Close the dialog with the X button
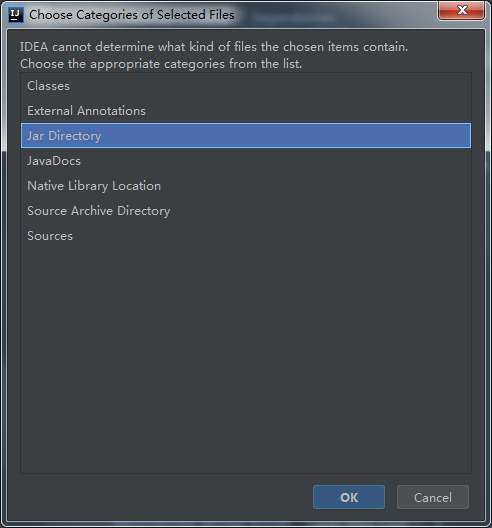The image size is (492, 528). 461,10
